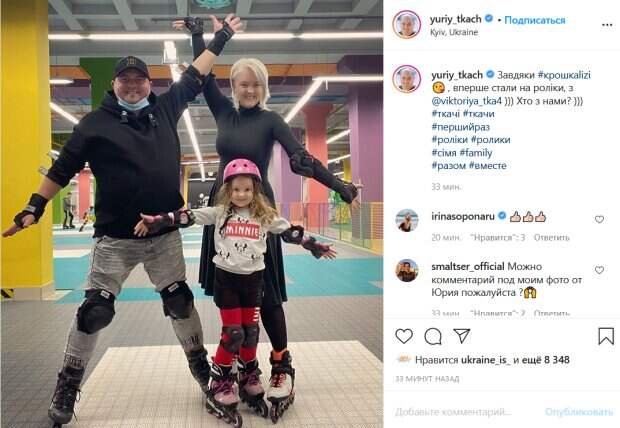The image size is (620, 428).
Task: Open the #family hashtag
Action: click(x=476, y=153)
